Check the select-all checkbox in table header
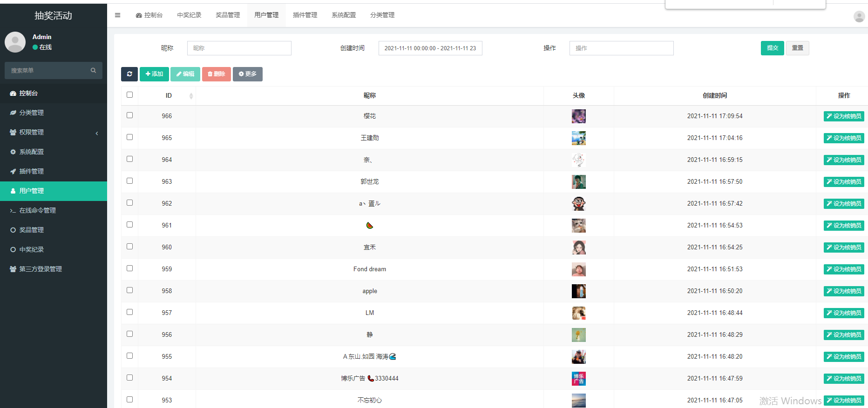 pyautogui.click(x=129, y=95)
